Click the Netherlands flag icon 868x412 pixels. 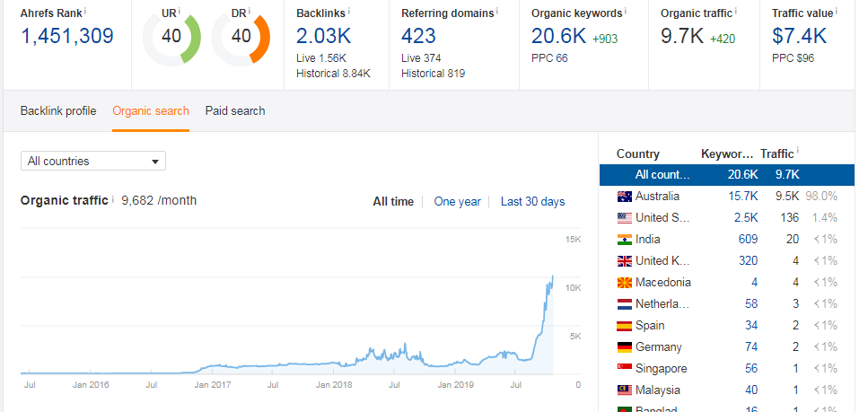click(625, 304)
